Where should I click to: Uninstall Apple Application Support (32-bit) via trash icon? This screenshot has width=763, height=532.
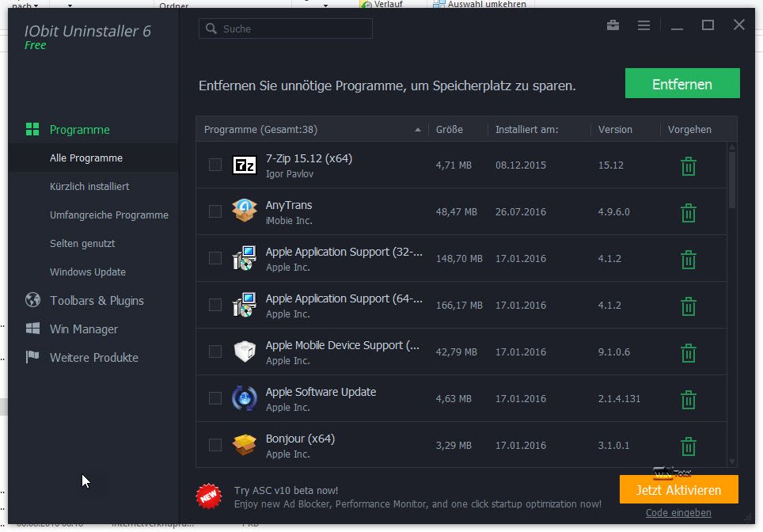(688, 259)
